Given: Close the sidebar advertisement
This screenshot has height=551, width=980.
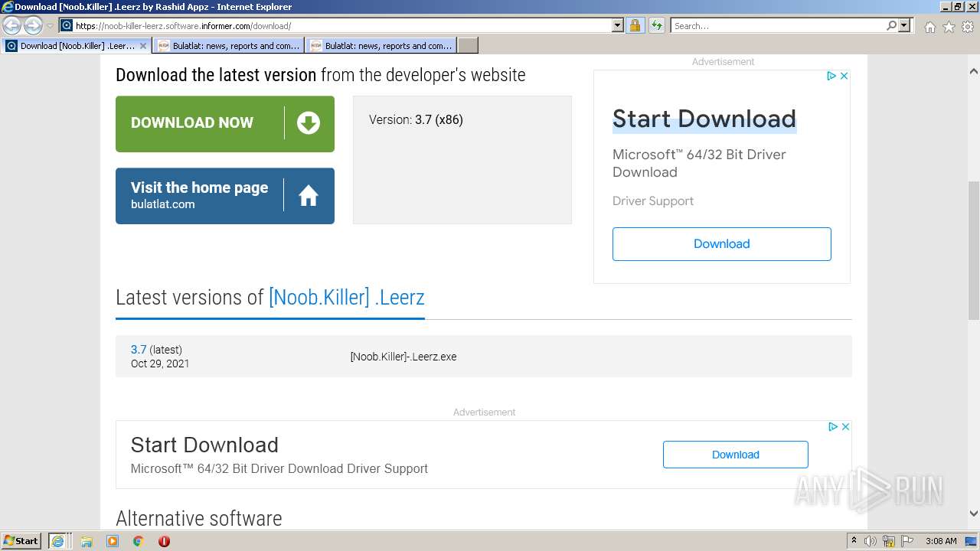Looking at the screenshot, I should point(844,76).
